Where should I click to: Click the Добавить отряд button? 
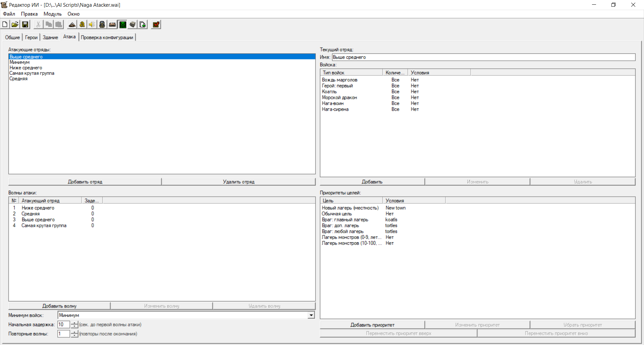(85, 182)
